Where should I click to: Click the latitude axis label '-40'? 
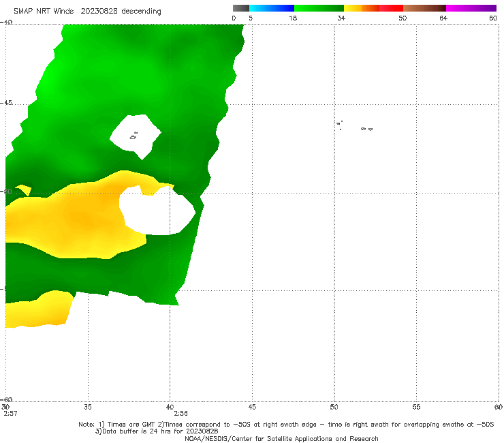[6, 22]
